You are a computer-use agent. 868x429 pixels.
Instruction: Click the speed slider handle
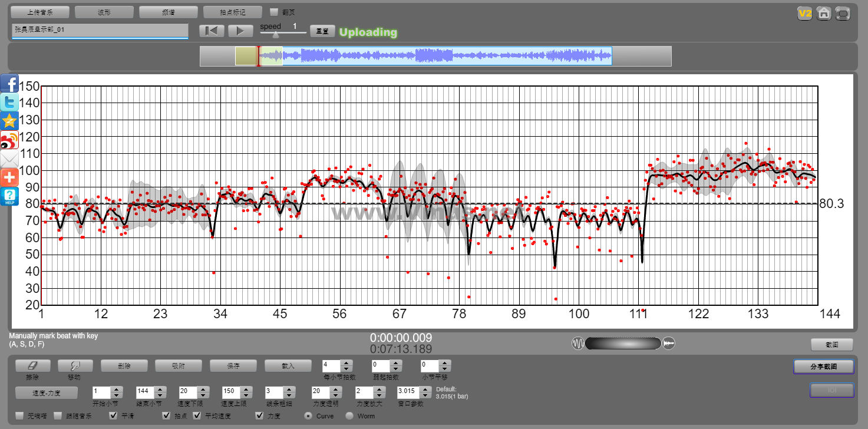[275, 35]
